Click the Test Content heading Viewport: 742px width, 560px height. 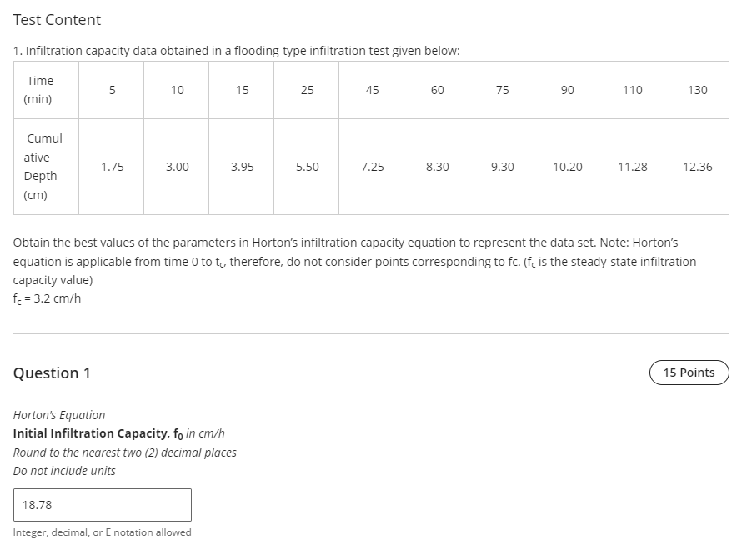pos(55,19)
